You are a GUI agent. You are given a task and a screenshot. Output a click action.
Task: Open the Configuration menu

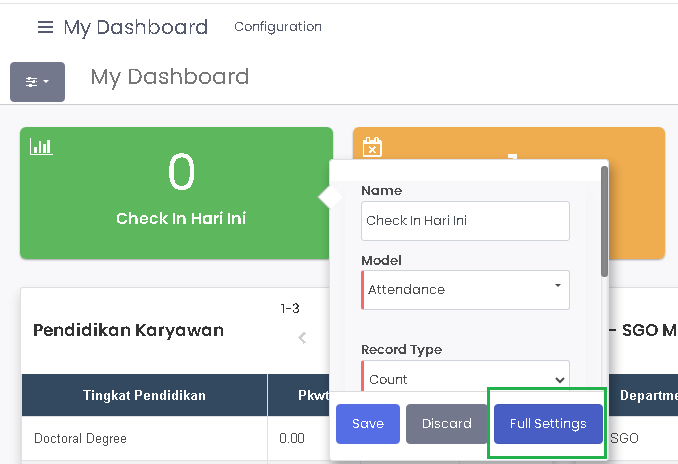[x=278, y=27]
